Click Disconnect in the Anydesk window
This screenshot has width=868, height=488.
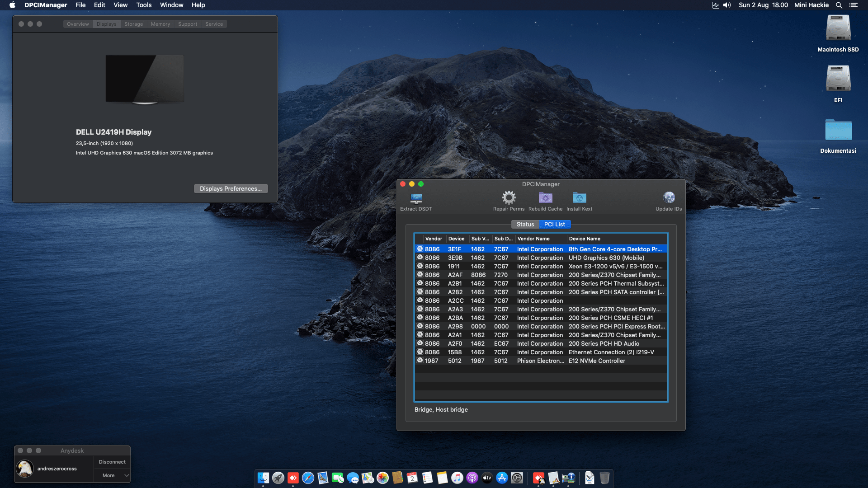[x=112, y=462]
